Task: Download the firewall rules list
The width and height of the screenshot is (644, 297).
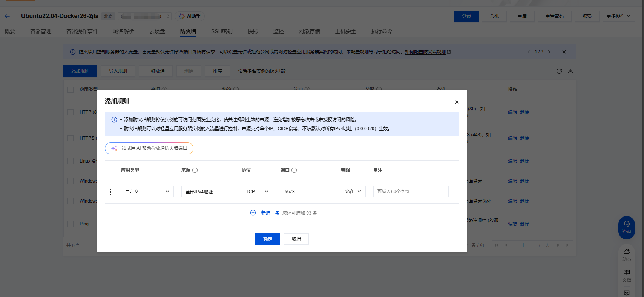Action: [570, 71]
